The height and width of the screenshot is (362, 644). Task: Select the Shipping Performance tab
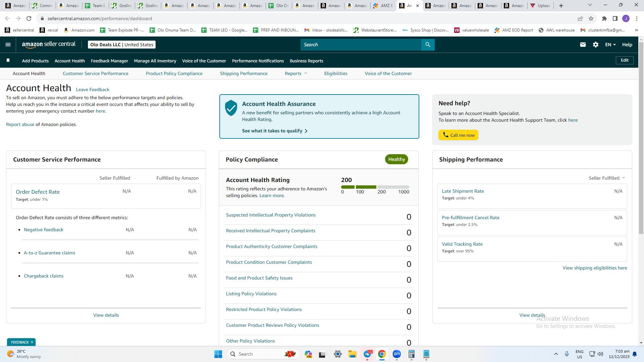[244, 73]
